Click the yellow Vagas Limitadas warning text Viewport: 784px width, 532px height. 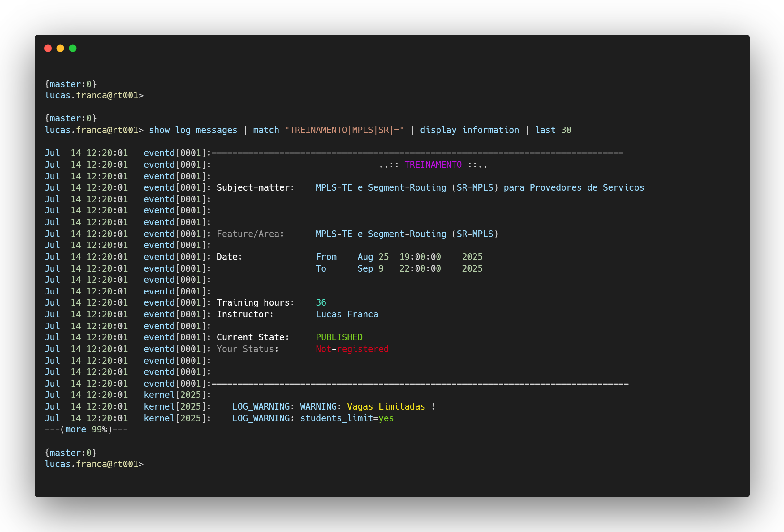(386, 406)
